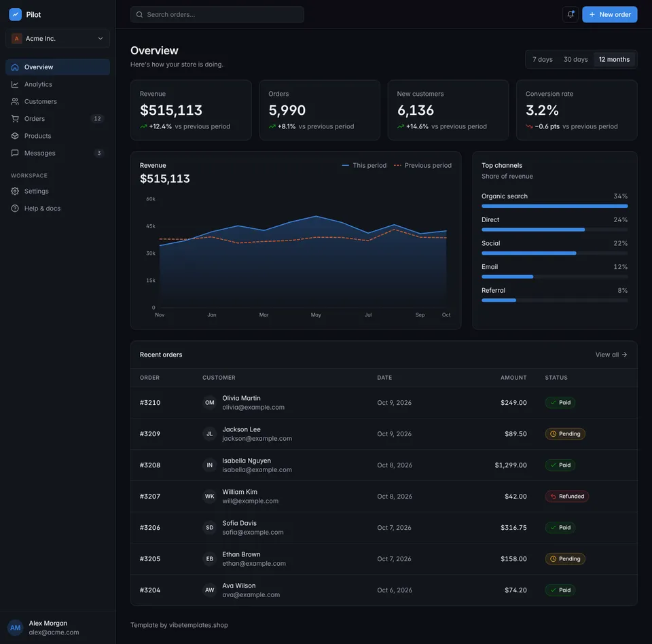The width and height of the screenshot is (652, 644).
Task: Click the vibetemplates.shop template link
Action: (x=198, y=625)
